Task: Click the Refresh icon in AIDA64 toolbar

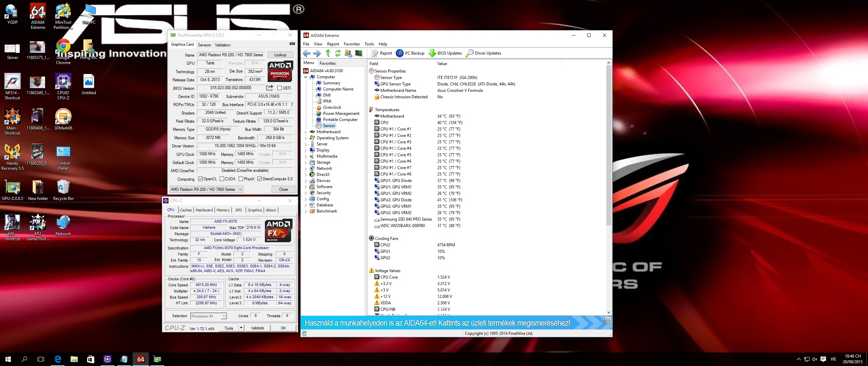Action: click(338, 53)
